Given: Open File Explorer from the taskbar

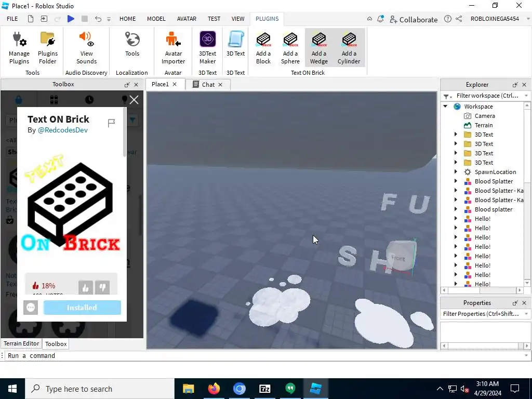Looking at the screenshot, I should coord(188,389).
